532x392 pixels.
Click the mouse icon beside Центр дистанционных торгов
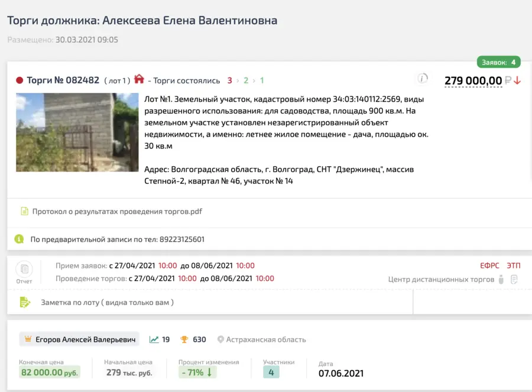pos(501,279)
